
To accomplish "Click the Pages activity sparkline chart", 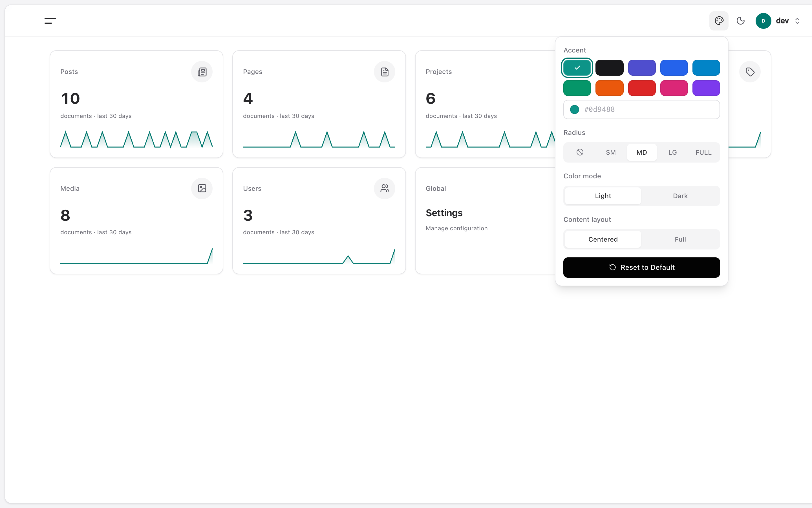I will point(319,139).
